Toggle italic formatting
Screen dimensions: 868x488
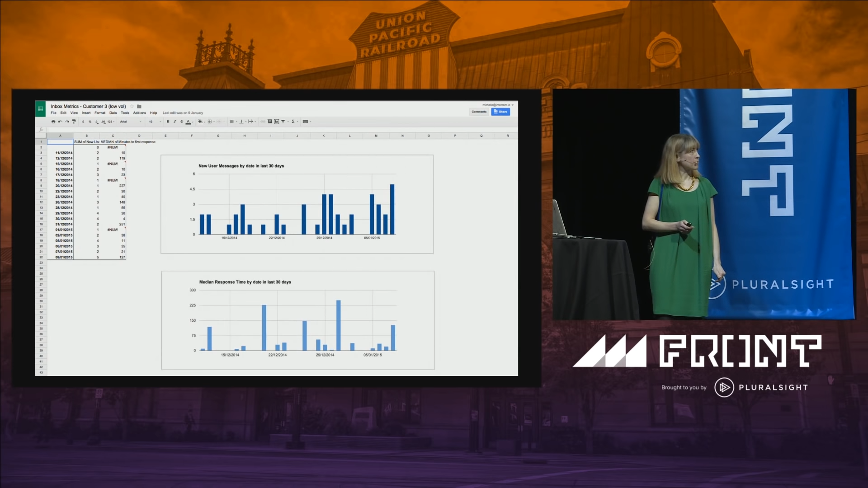[x=175, y=122]
